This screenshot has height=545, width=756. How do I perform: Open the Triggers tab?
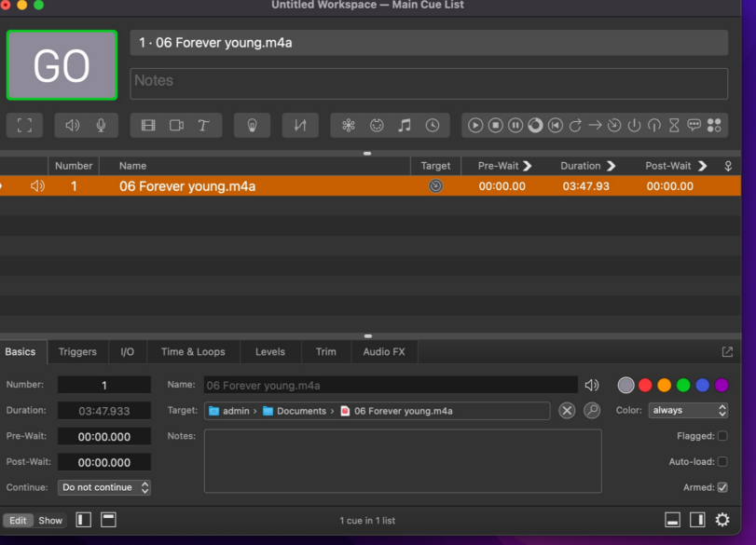coord(77,352)
